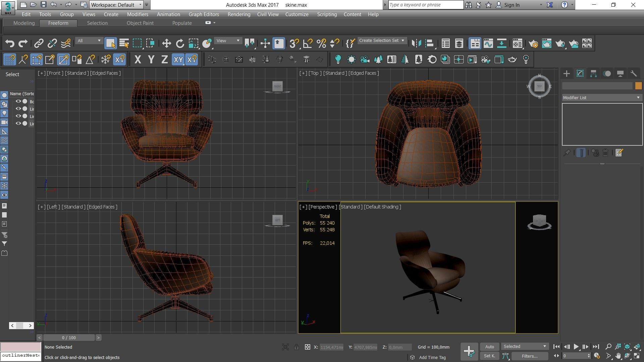The height and width of the screenshot is (362, 644).
Task: Open the Scripting menu
Action: point(327,14)
